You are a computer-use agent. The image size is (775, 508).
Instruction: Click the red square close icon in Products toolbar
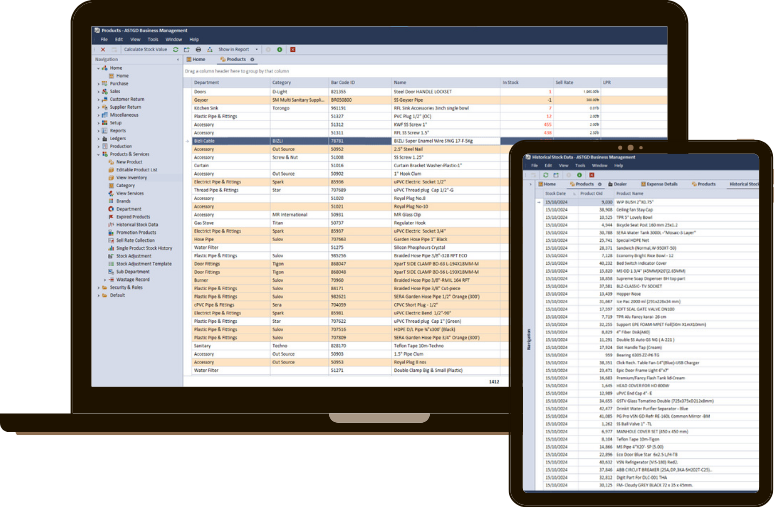click(293, 49)
